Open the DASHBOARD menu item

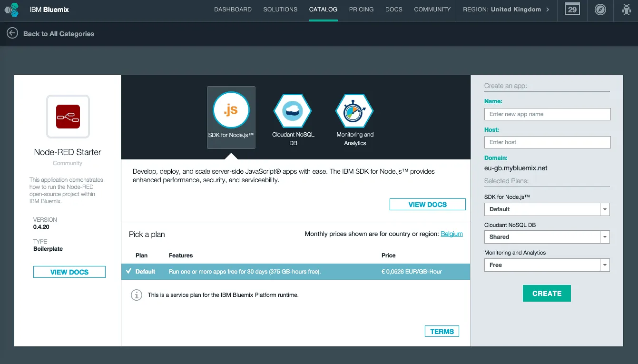(233, 9)
